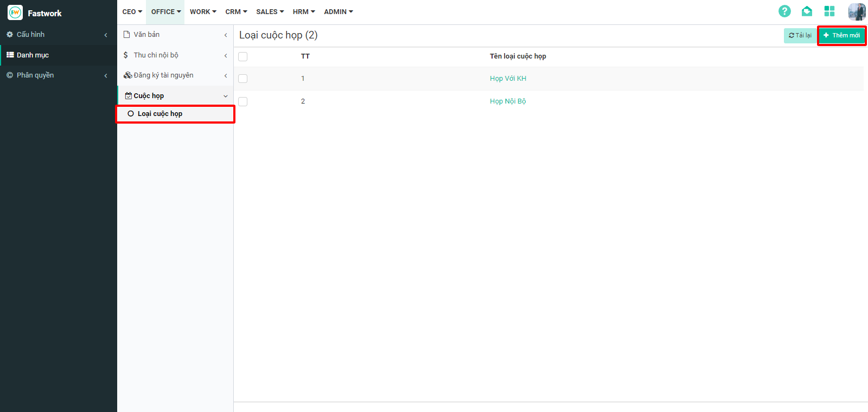Click the Văn bản document icon

[x=127, y=35]
